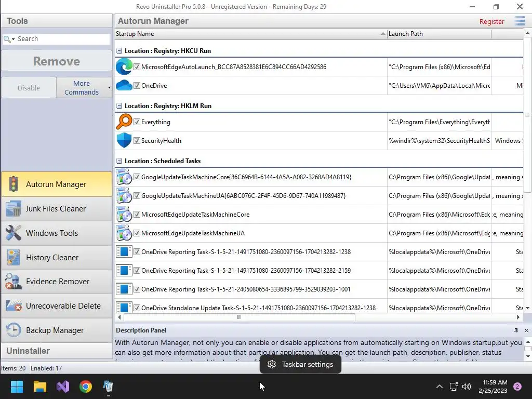Image resolution: width=532 pixels, height=399 pixels.
Task: Toggle the Everything startup checkbox
Action: [137, 122]
